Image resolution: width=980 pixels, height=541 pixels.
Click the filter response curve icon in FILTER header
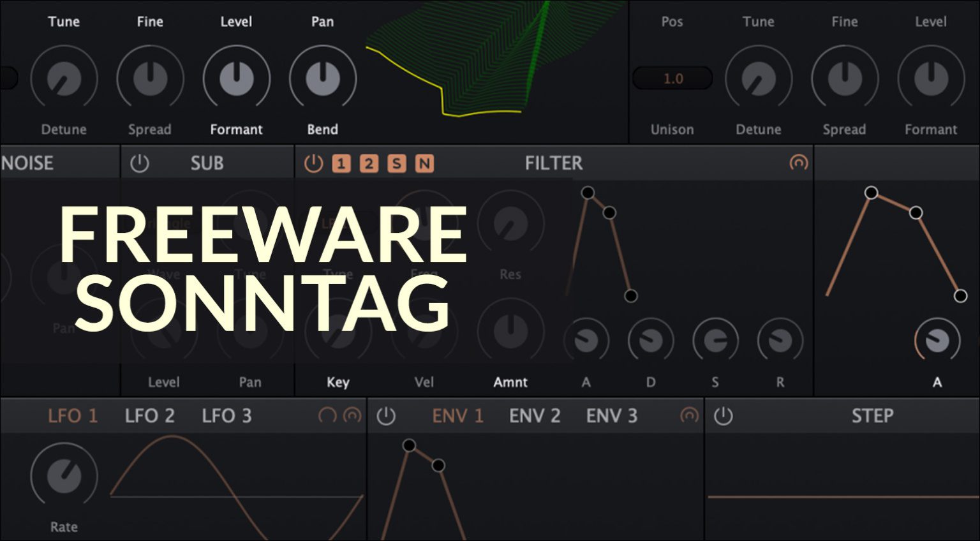click(800, 163)
